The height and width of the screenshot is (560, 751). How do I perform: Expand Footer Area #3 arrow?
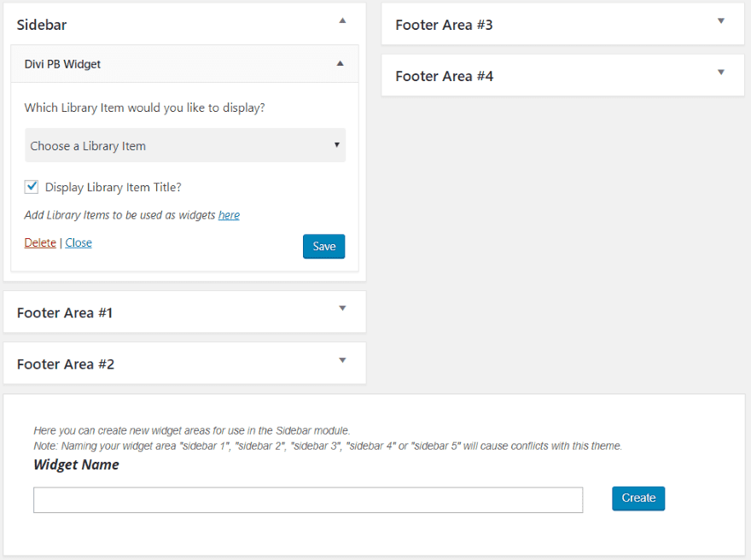(x=721, y=20)
